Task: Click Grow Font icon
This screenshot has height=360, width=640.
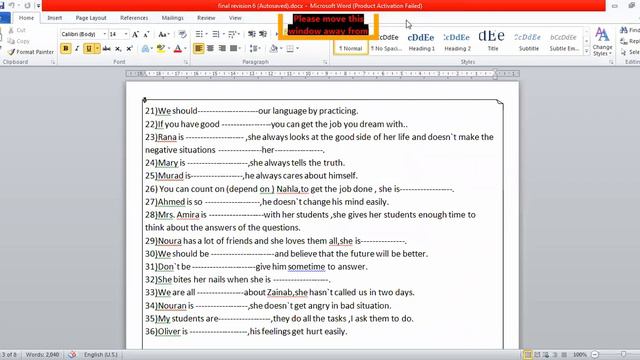Action: 135,34
